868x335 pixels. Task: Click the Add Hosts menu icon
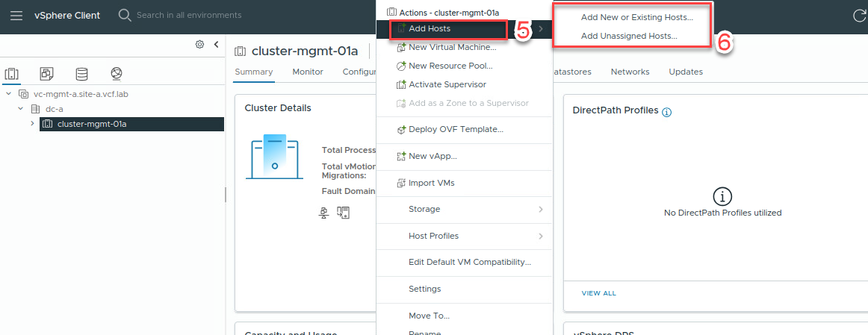click(402, 28)
